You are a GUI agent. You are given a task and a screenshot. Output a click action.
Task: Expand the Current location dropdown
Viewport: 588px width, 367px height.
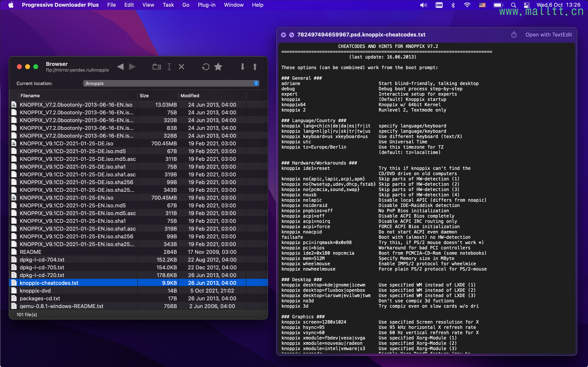(x=256, y=83)
